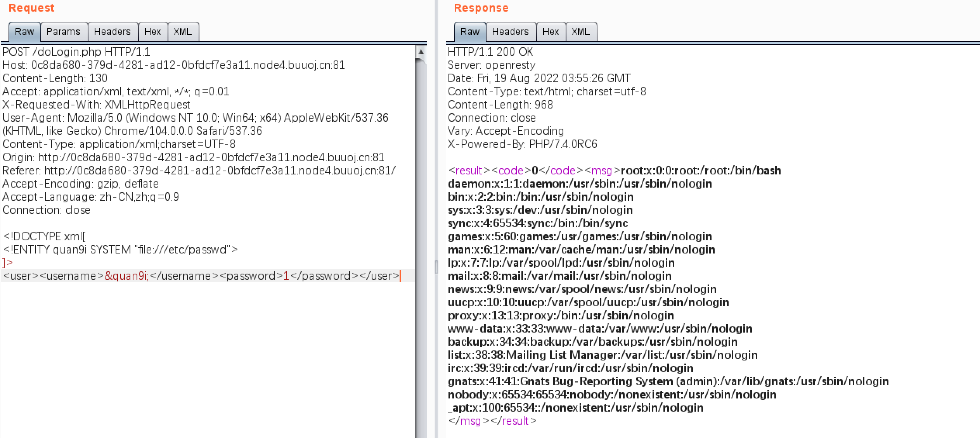Click the response Date header line
Screen dimensions: 980x438
tap(539, 78)
